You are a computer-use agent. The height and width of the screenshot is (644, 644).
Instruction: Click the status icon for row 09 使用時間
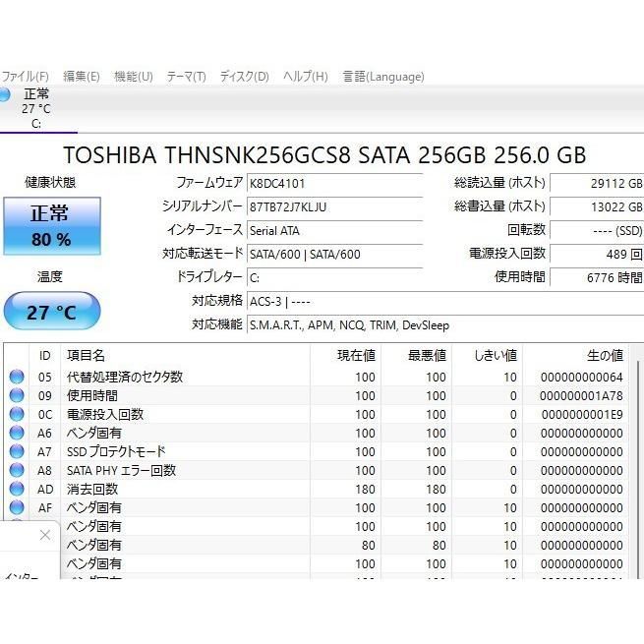click(x=17, y=395)
